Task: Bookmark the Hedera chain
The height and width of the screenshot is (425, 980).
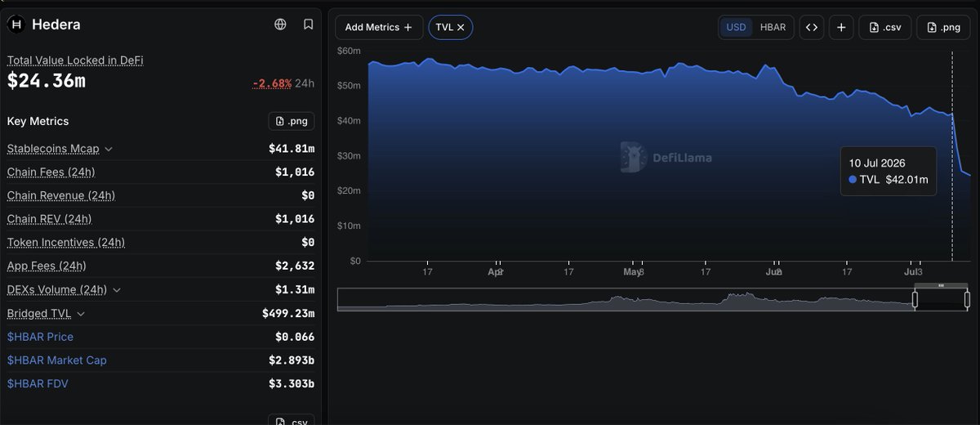Action: (308, 25)
